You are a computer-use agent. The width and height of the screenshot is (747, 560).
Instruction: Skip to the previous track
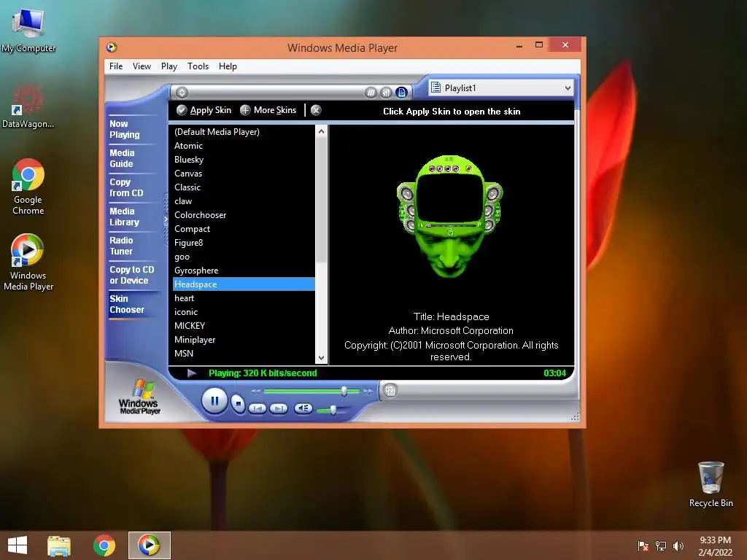(x=258, y=408)
